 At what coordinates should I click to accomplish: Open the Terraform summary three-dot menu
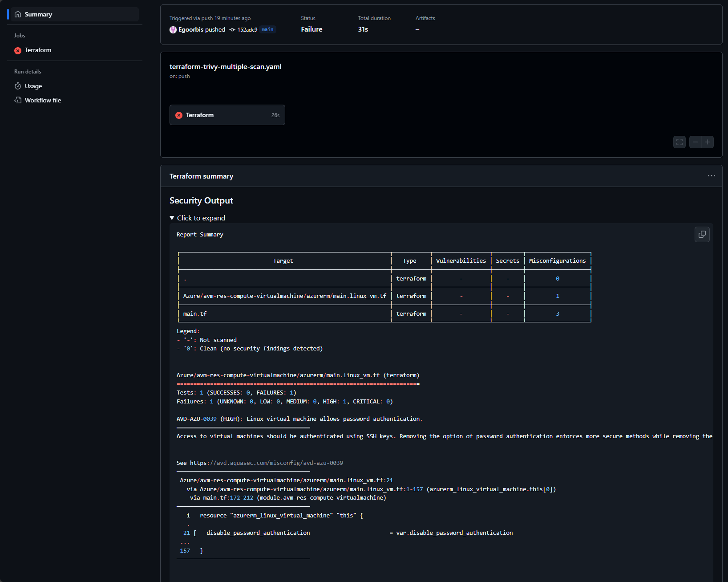click(x=711, y=176)
